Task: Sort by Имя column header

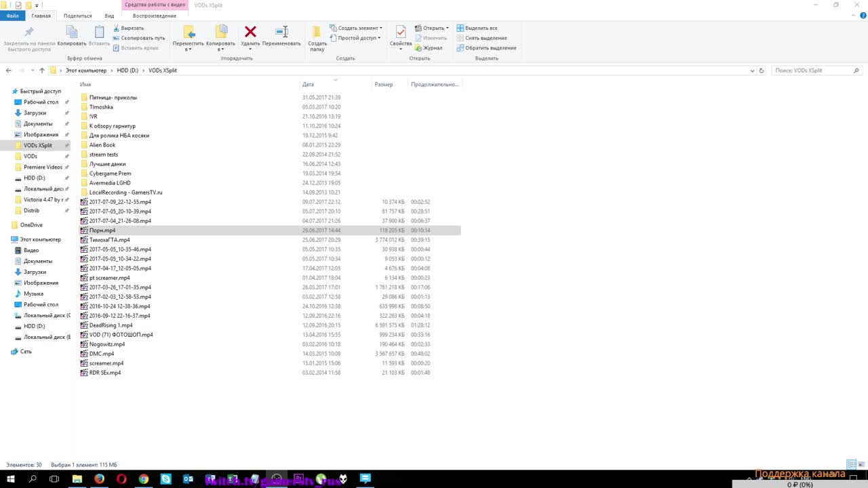Action: (x=85, y=85)
